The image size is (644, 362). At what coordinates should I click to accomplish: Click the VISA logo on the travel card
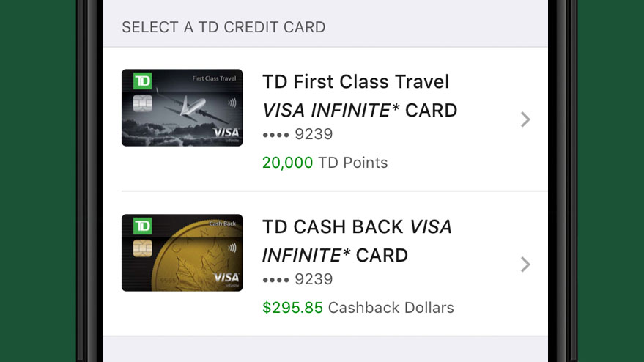click(x=226, y=133)
